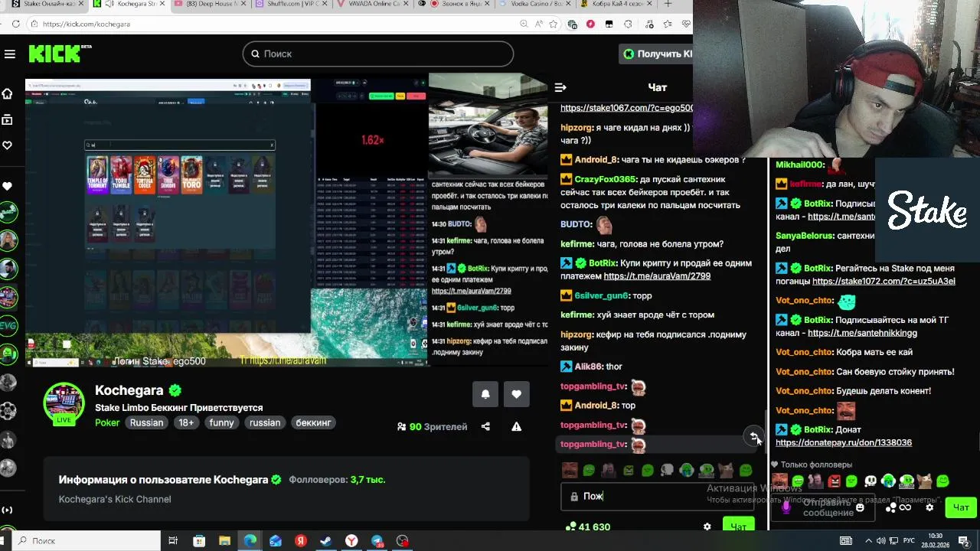Click the capitalized Russian language tag
The width and height of the screenshot is (980, 551).
click(146, 422)
